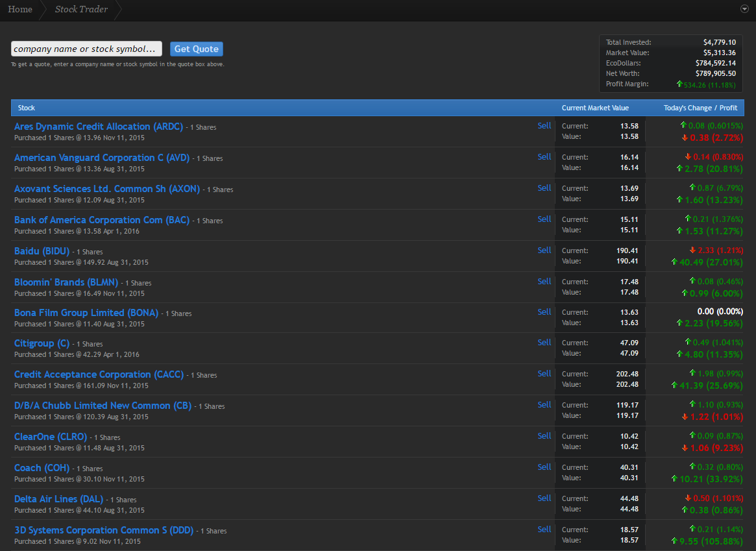Click DAL red down arrow for today's change
This screenshot has width=756, height=551.
click(x=688, y=498)
